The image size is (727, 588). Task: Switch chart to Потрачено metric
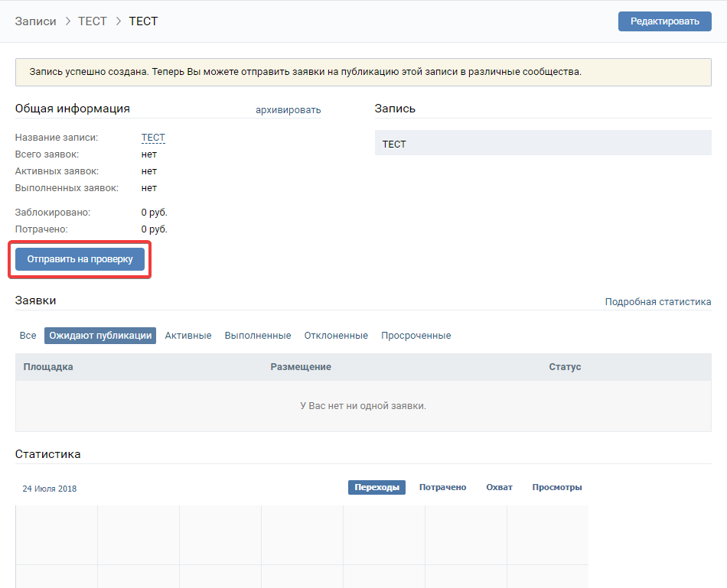click(x=442, y=488)
